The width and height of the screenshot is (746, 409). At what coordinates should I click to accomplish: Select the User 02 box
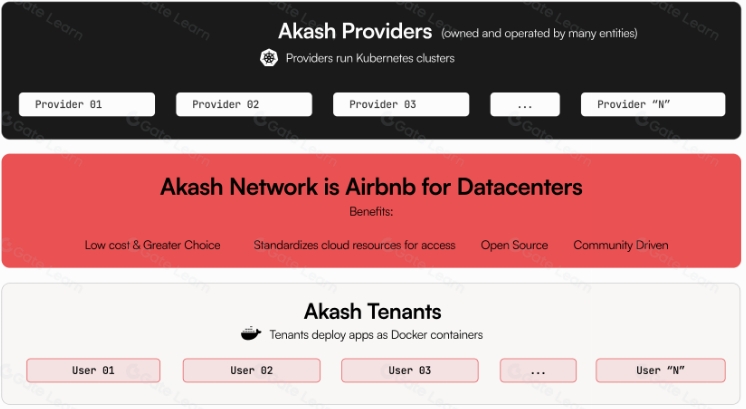[252, 370]
